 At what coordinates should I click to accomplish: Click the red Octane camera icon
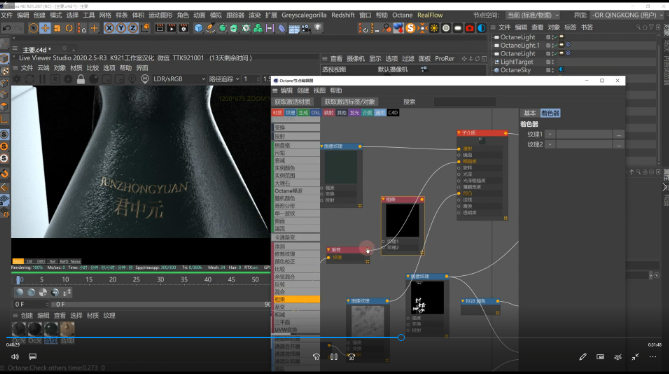tap(470, 28)
